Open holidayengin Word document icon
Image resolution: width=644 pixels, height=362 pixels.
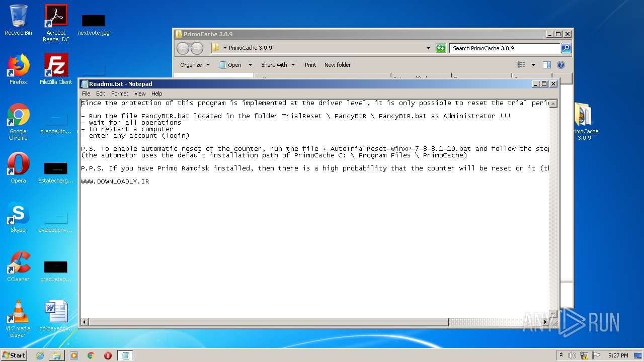pos(56,316)
